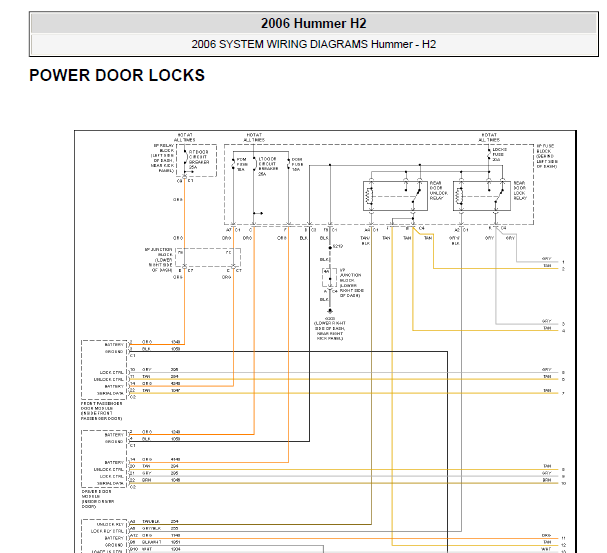Click wire reference number 4 at right edge
This screenshot has height=553, width=607.
pyautogui.click(x=563, y=331)
